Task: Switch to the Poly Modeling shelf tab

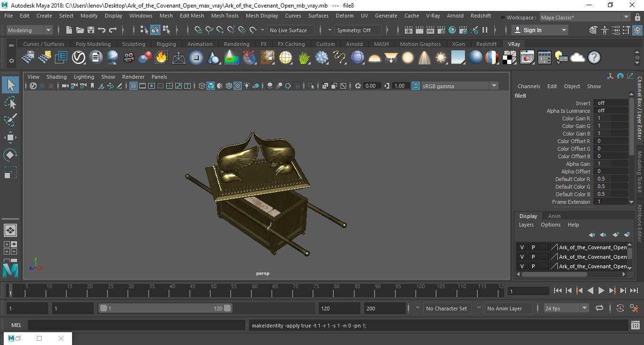Action: tap(93, 44)
